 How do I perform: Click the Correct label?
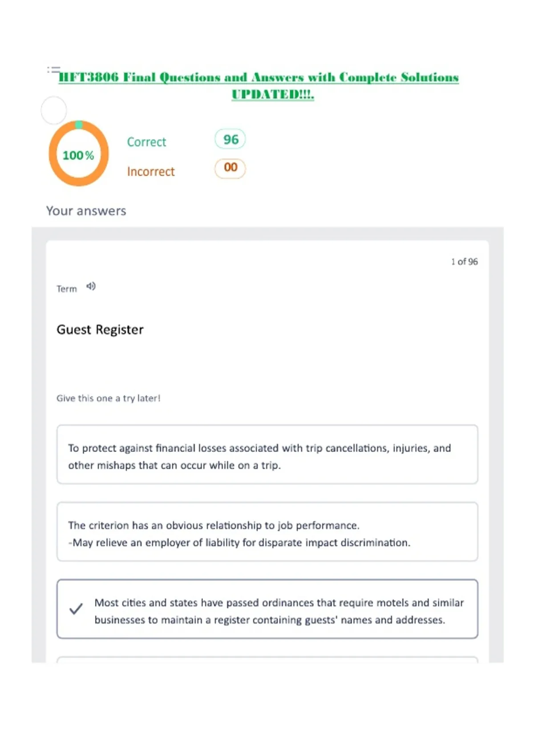point(146,142)
